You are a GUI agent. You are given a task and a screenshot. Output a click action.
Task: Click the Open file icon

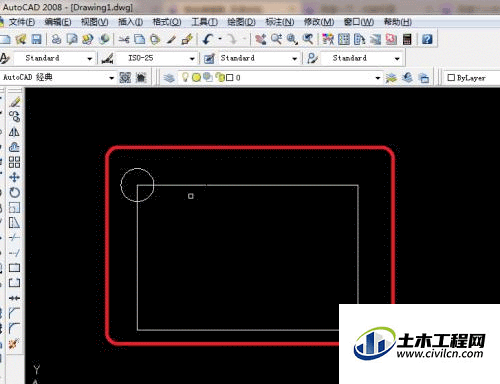coord(21,39)
